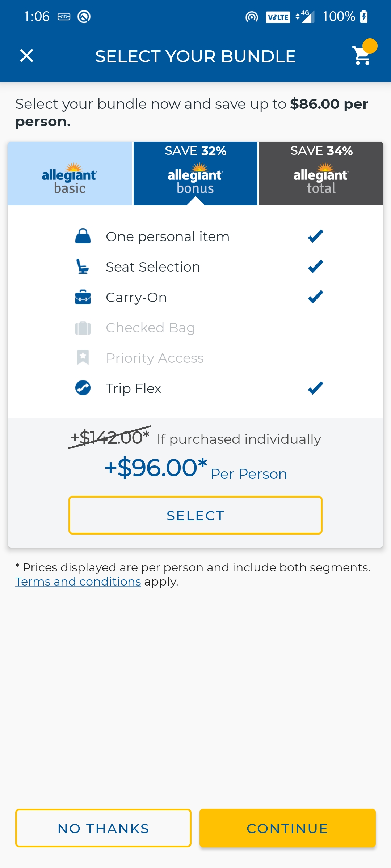Tap the Trip Flex round icon

tap(83, 388)
